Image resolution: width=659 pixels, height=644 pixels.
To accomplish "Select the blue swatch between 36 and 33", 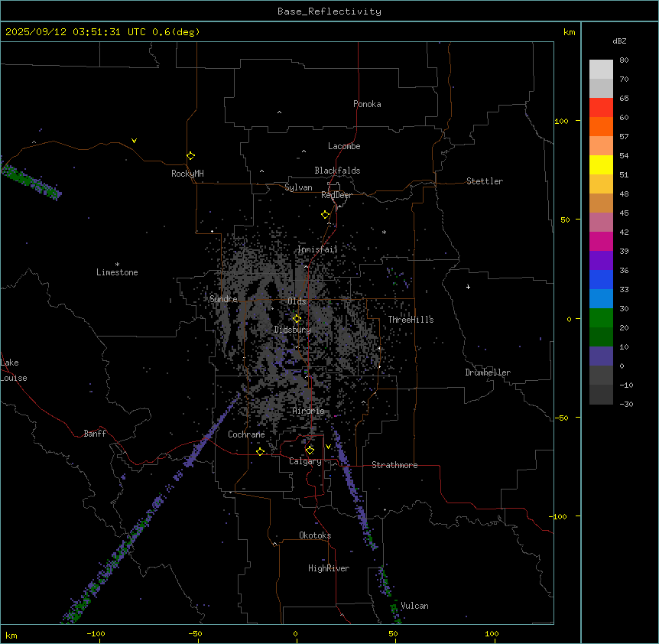I will click(601, 280).
